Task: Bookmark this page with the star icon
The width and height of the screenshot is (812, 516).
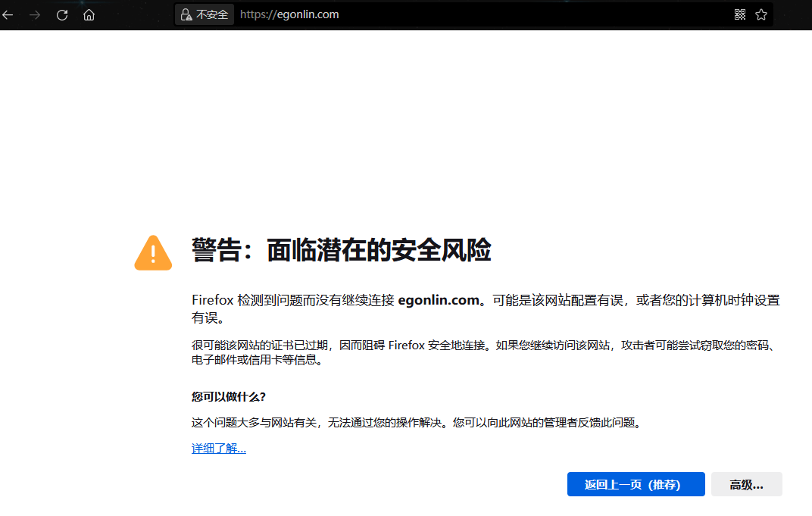Action: tap(761, 14)
